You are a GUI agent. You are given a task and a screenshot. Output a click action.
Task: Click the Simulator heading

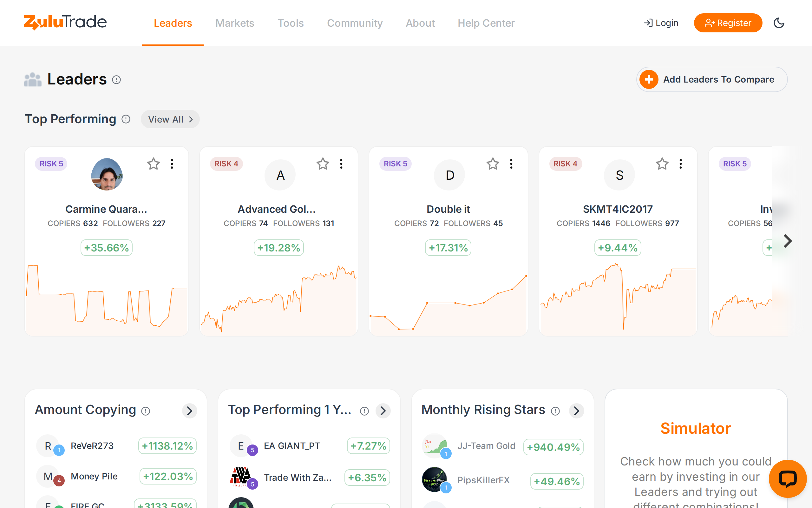[696, 428]
